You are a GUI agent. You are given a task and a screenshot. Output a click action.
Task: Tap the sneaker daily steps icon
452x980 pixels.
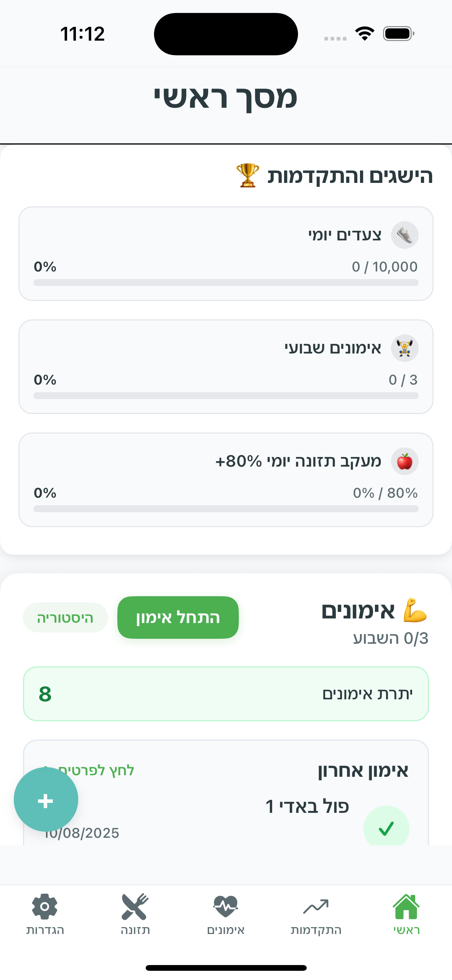tap(404, 235)
